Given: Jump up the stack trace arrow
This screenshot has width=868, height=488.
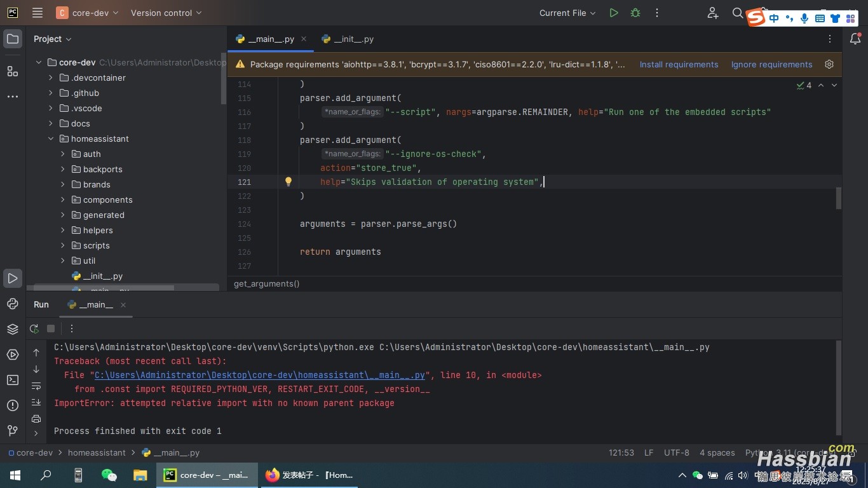Looking at the screenshot, I should click(36, 353).
